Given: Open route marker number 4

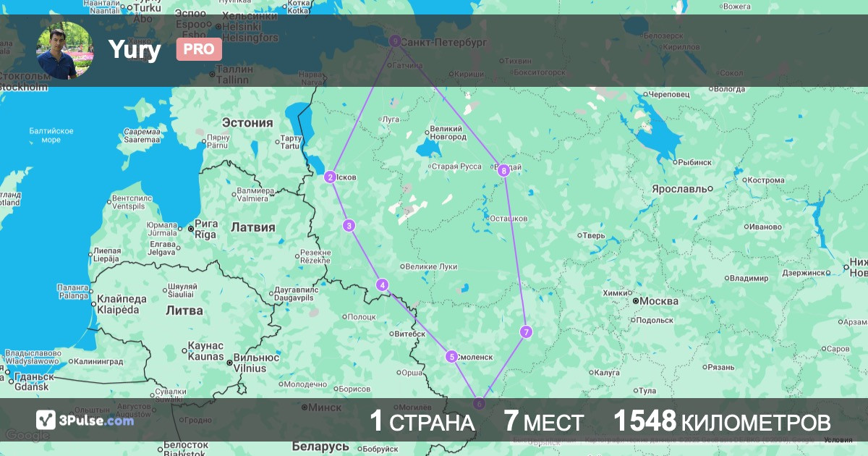Looking at the screenshot, I should [382, 285].
